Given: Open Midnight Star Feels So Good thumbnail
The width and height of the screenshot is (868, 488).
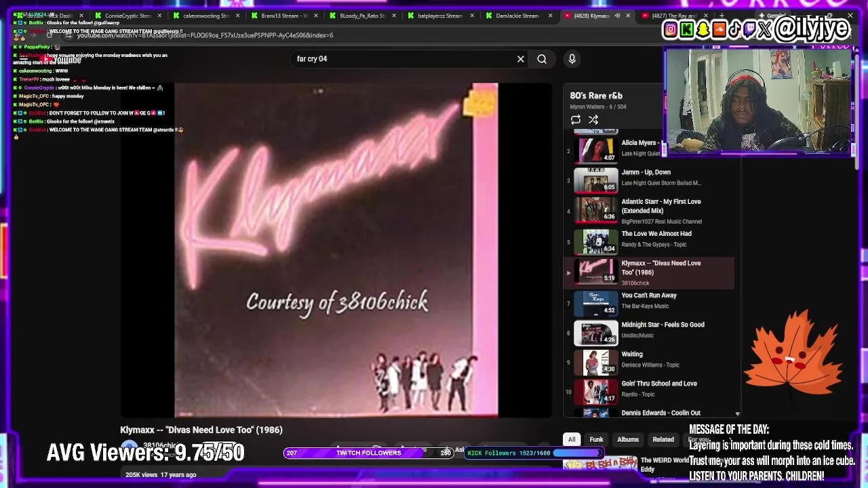Looking at the screenshot, I should [x=596, y=333].
